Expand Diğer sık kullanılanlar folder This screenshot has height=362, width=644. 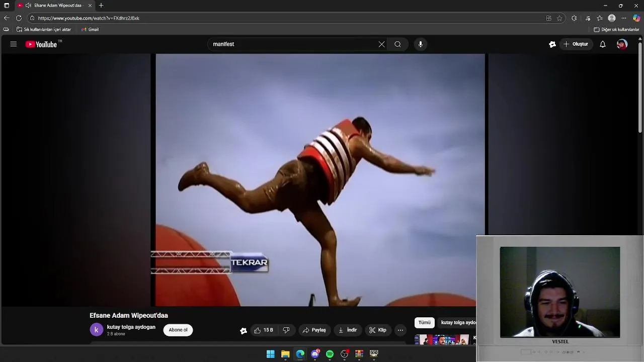coord(616,30)
